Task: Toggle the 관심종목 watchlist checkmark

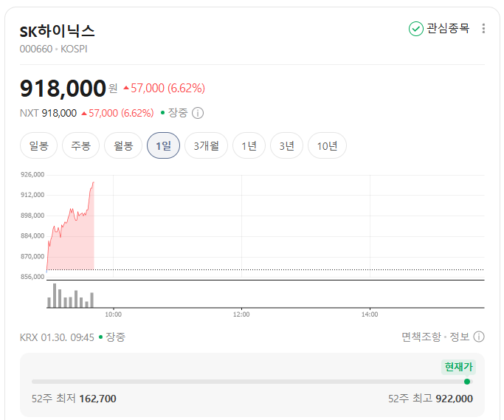Action: tap(416, 29)
